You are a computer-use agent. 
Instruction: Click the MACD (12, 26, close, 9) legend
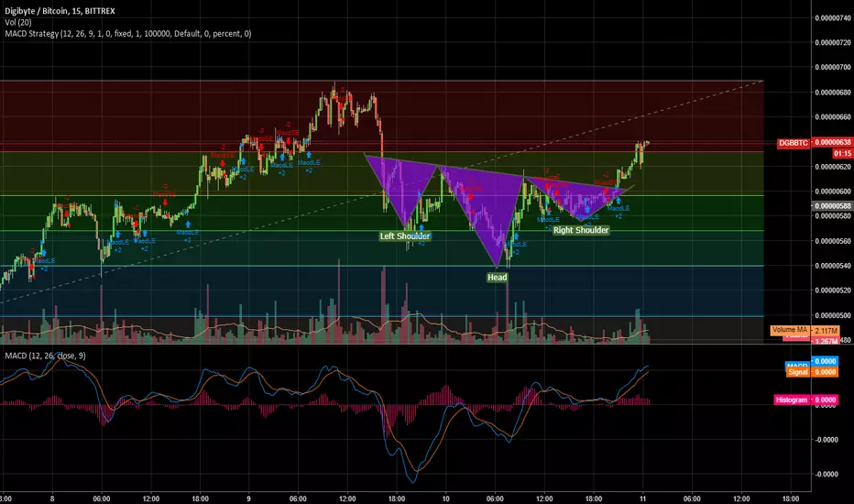[x=45, y=356]
